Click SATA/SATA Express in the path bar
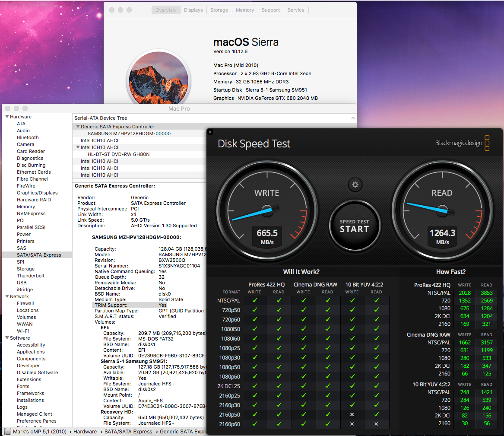Screen dimensions: 504x436 [x=128, y=432]
